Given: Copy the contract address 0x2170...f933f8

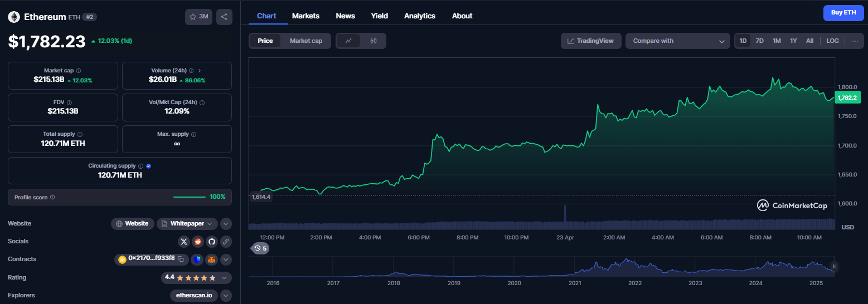Looking at the screenshot, I should pos(181,259).
